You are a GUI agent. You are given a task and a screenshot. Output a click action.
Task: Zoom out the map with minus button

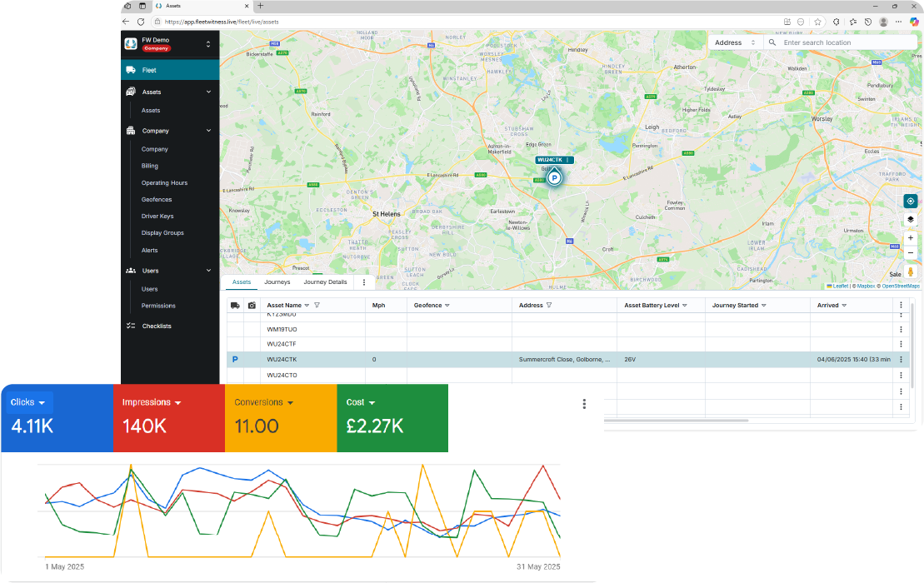pos(911,252)
